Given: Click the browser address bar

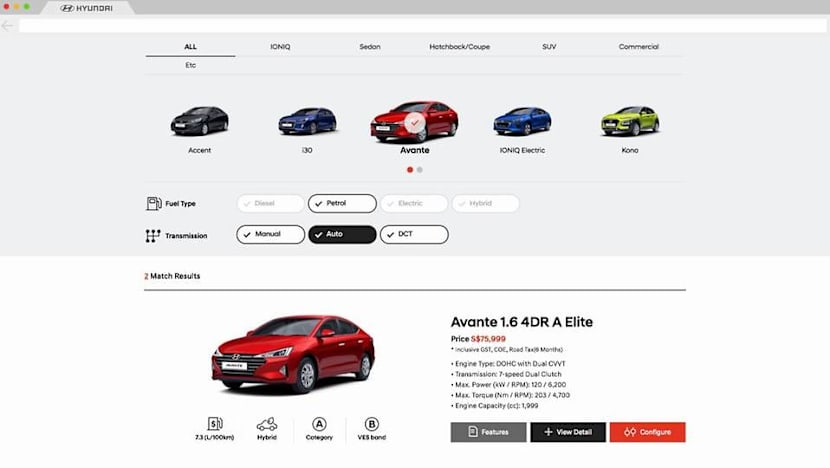Looking at the screenshot, I should (422, 26).
